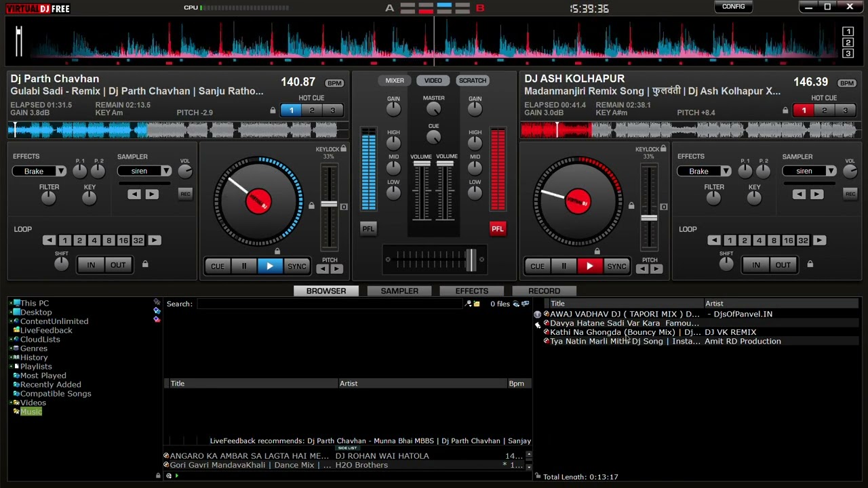Expand the Genres tree node
Image resolution: width=868 pixels, height=488 pixels.
coord(11,348)
